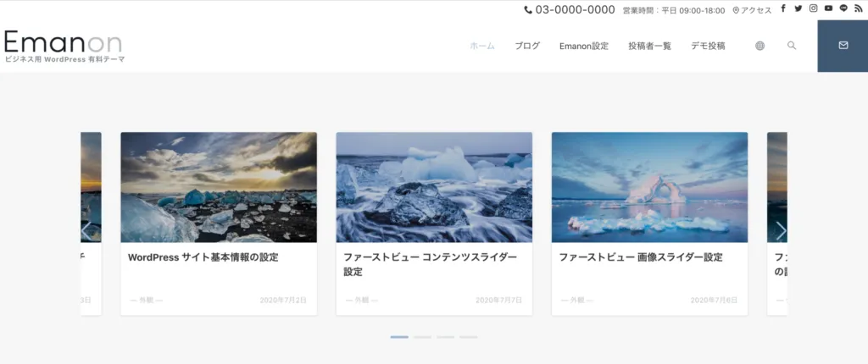
Task: Click 営業時間：平日 09:00-18:00 text
Action: coord(674,10)
